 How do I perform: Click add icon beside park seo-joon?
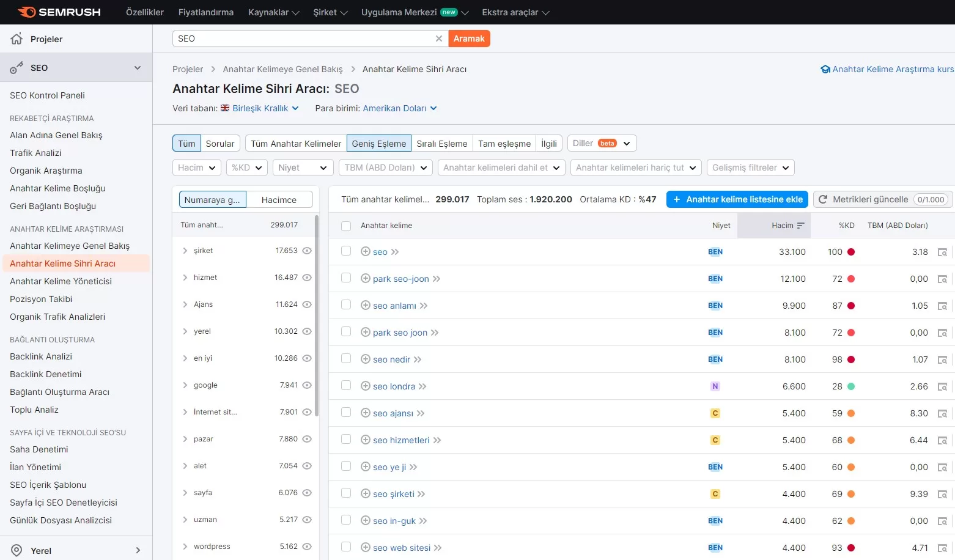point(366,278)
